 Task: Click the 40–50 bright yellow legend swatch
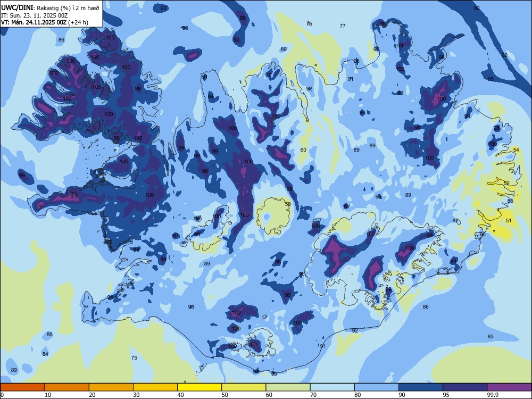tap(199, 387)
